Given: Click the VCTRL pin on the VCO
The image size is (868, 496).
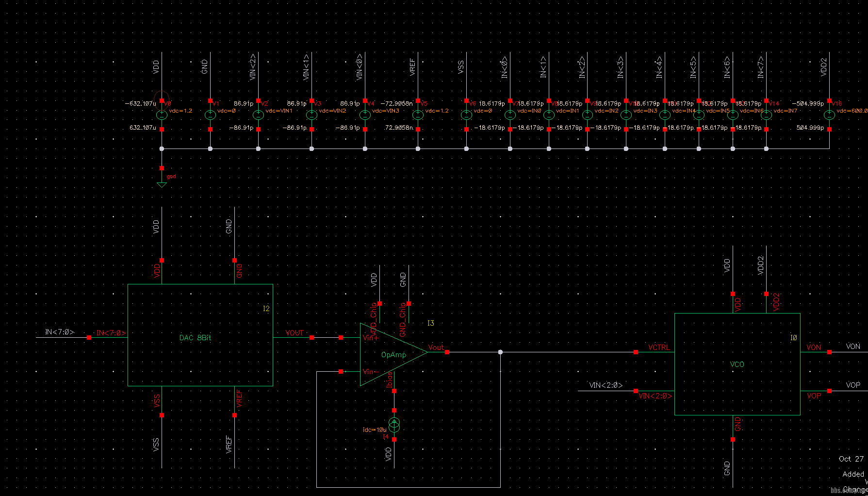Looking at the screenshot, I should click(x=658, y=347).
